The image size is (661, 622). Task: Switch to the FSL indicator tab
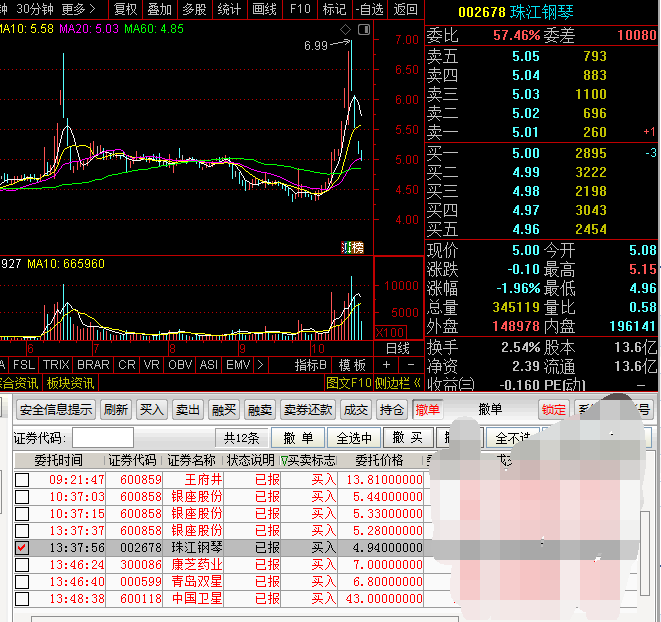(24, 365)
